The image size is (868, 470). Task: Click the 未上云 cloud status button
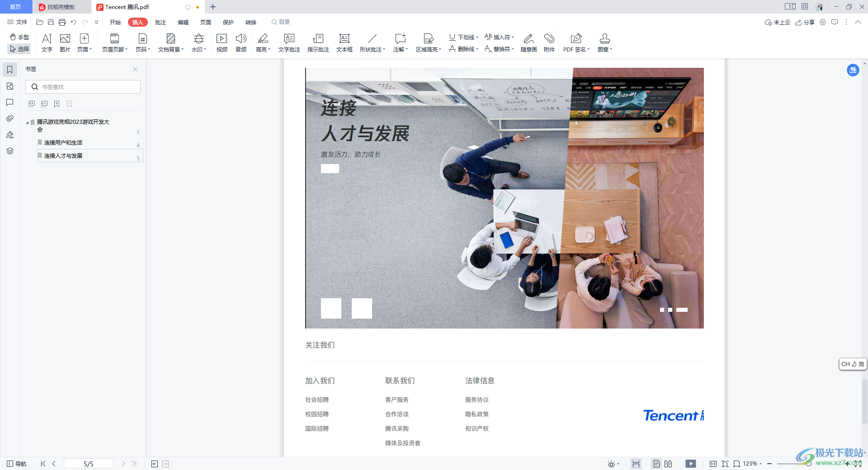pos(777,22)
